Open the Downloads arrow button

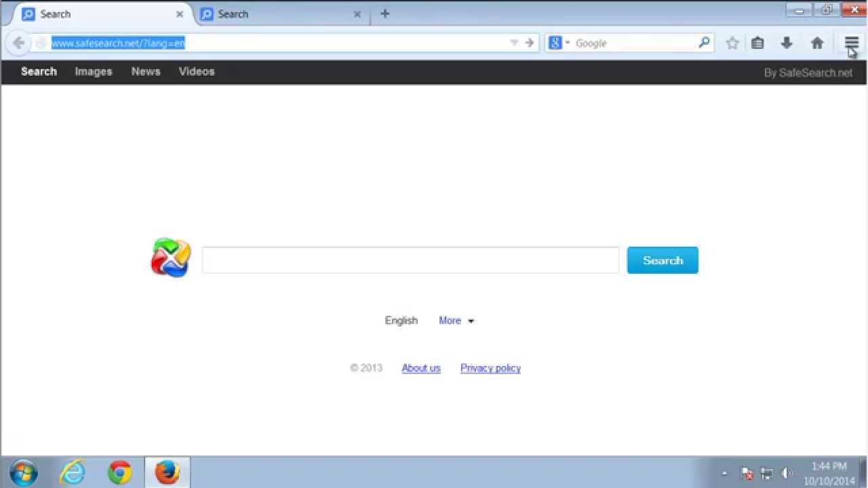pos(787,43)
